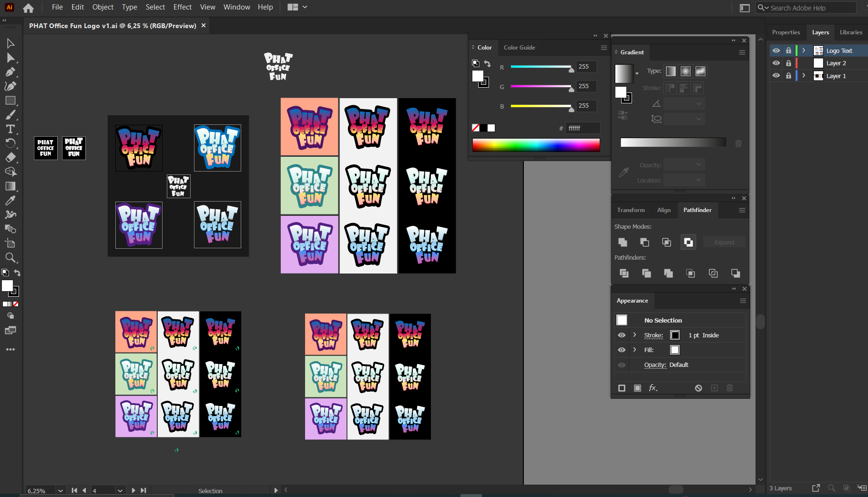This screenshot has width=868, height=497.
Task: Click Opacity link in Appearance panel
Action: (655, 365)
